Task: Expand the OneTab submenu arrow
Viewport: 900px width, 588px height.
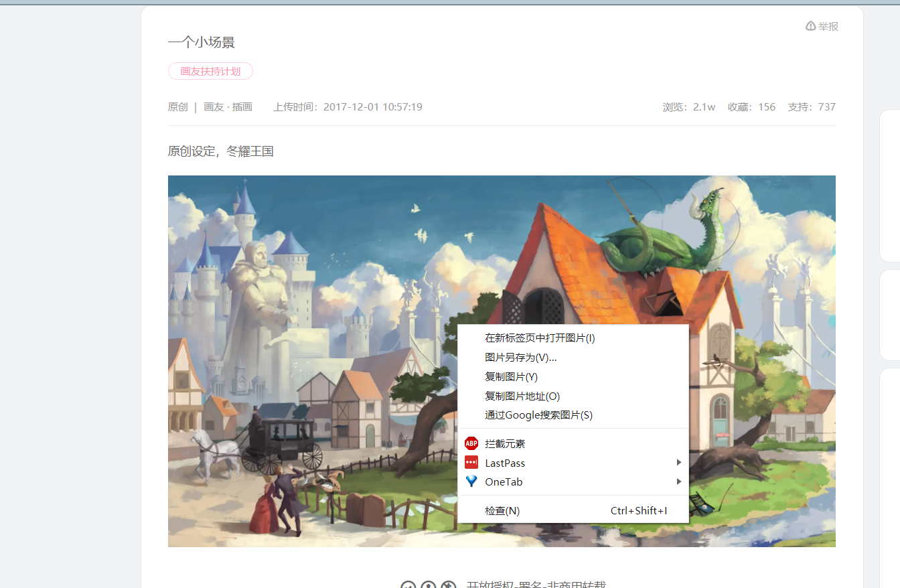Action: point(679,481)
